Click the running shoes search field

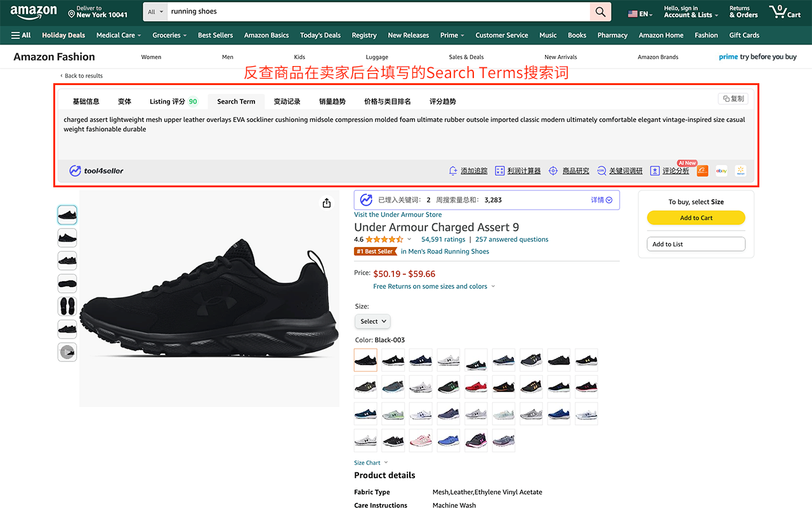point(378,11)
